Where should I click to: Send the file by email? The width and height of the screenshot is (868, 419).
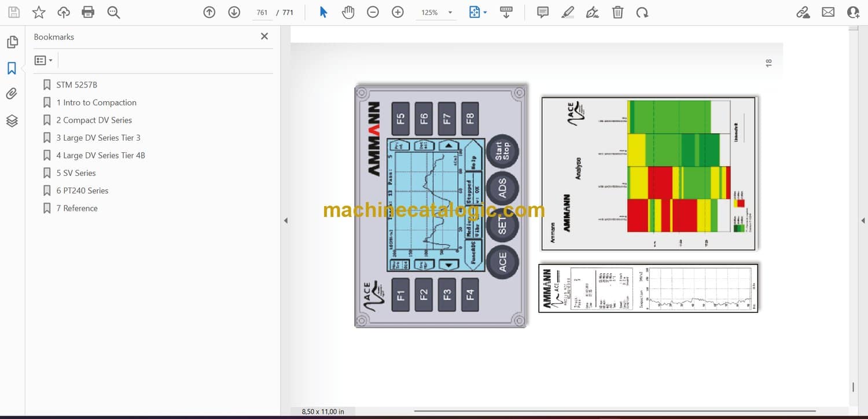pos(828,12)
